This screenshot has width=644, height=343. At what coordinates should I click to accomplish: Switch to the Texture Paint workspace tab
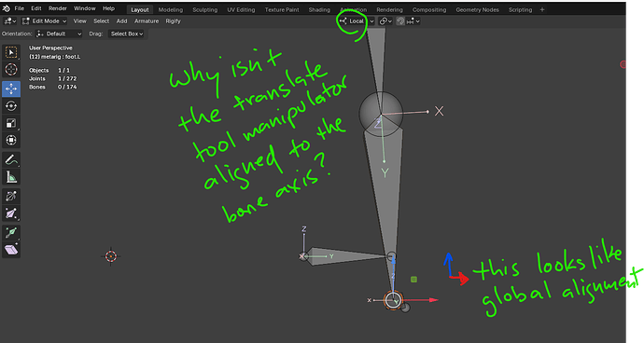[x=282, y=10]
